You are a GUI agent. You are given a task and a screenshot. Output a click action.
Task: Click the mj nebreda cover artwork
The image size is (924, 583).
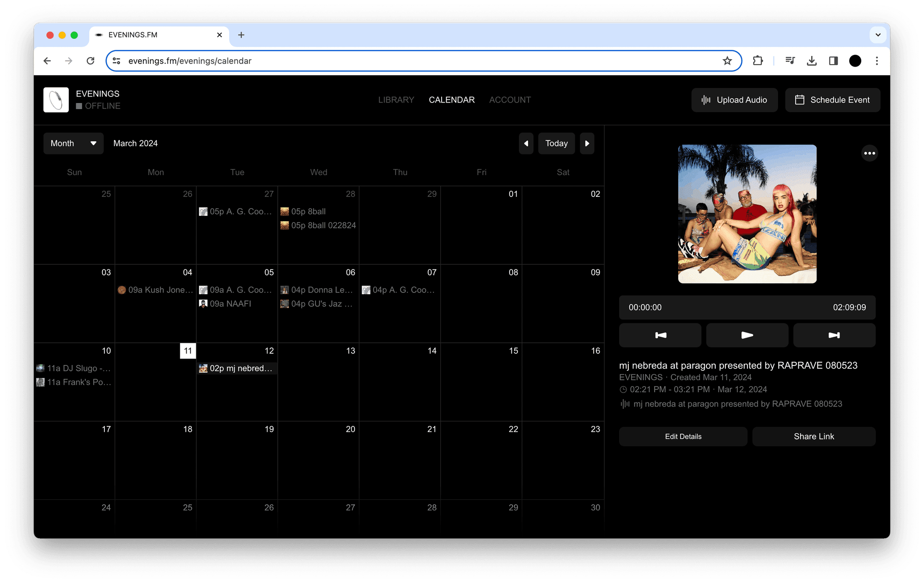747,214
